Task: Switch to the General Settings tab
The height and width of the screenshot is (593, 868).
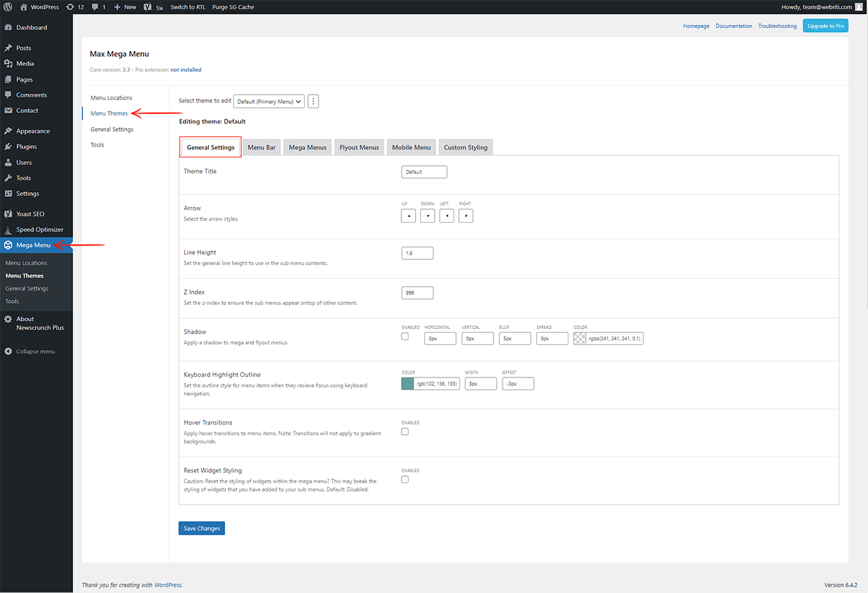Action: 211,148
